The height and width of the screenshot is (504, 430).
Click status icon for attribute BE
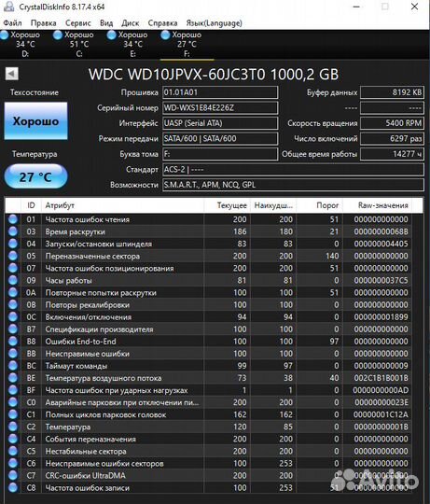(x=13, y=378)
